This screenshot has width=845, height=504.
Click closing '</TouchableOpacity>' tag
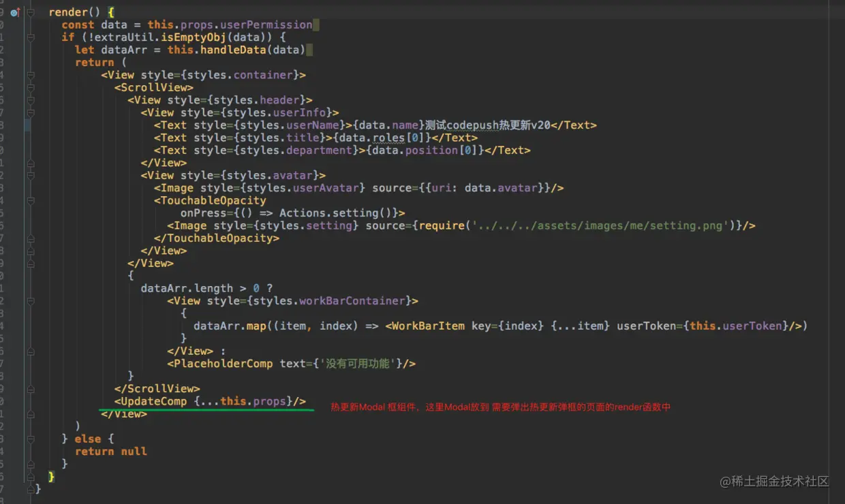pyautogui.click(x=217, y=238)
